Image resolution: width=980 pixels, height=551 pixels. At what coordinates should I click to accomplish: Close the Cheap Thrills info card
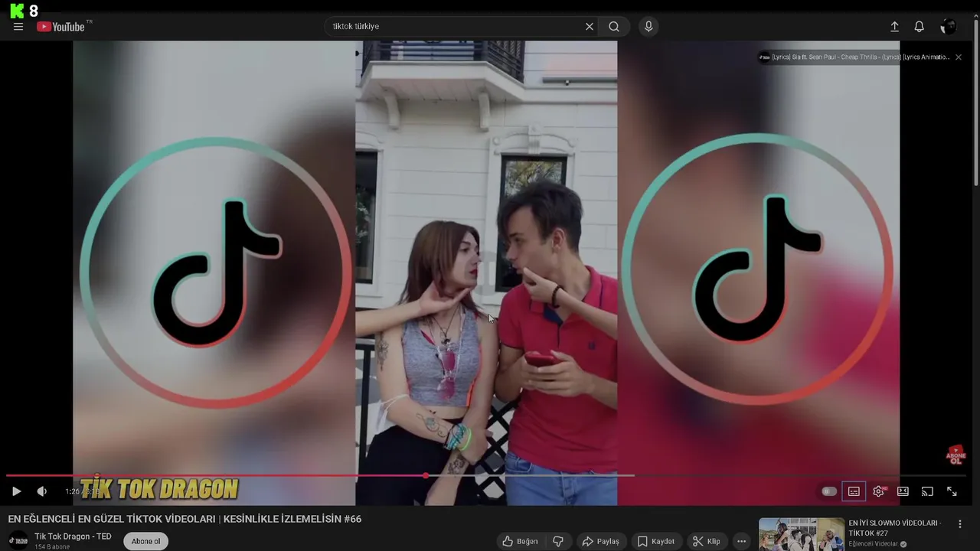(958, 57)
